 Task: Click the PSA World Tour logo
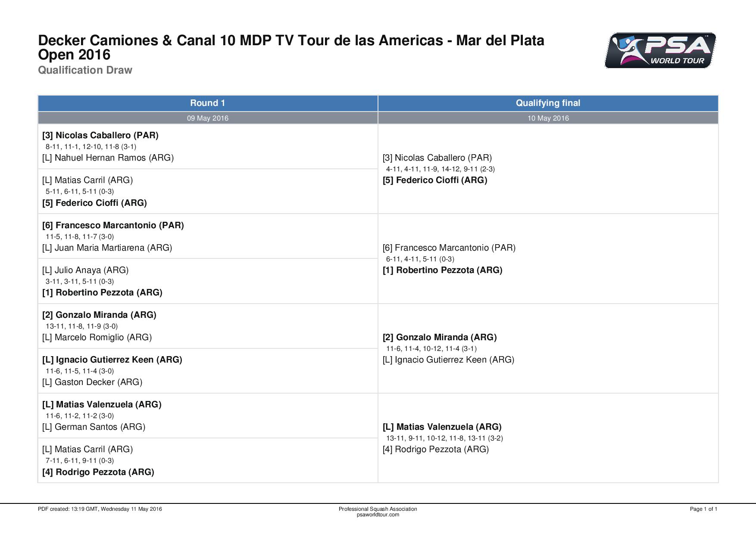pos(660,51)
